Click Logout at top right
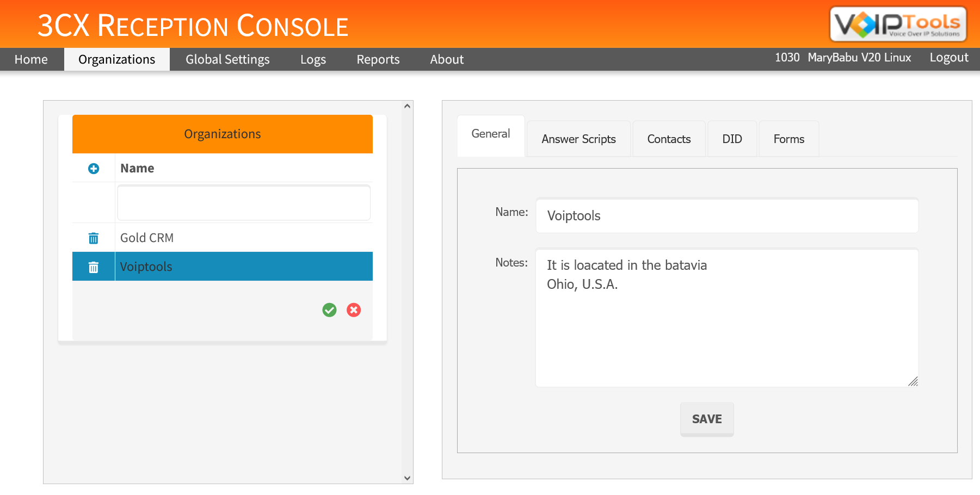The image size is (980, 495). pyautogui.click(x=948, y=57)
